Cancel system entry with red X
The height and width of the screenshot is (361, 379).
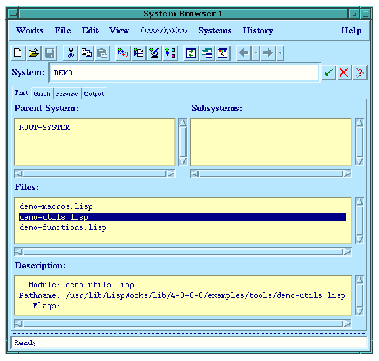(344, 73)
